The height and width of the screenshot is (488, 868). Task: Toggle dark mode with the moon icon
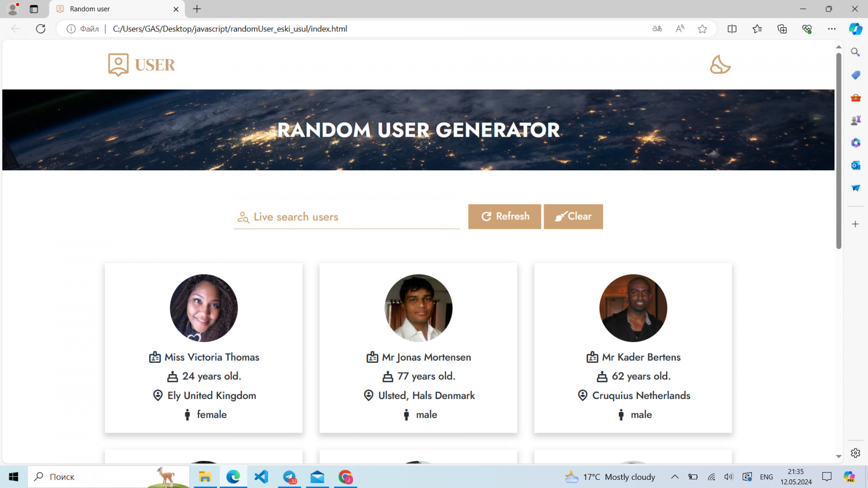point(720,65)
